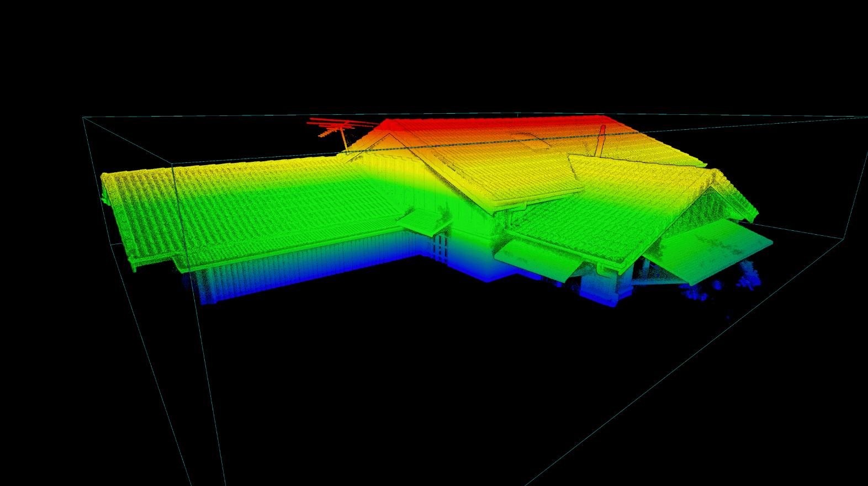Click the skylight panel on the main roof
Screen dimensions: 868x486
point(530,140)
